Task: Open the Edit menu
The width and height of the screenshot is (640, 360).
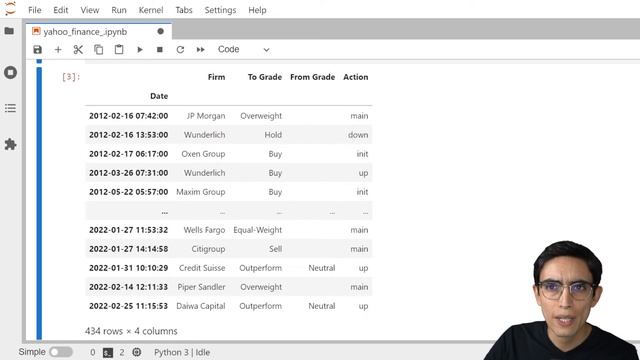Action: click(x=60, y=10)
